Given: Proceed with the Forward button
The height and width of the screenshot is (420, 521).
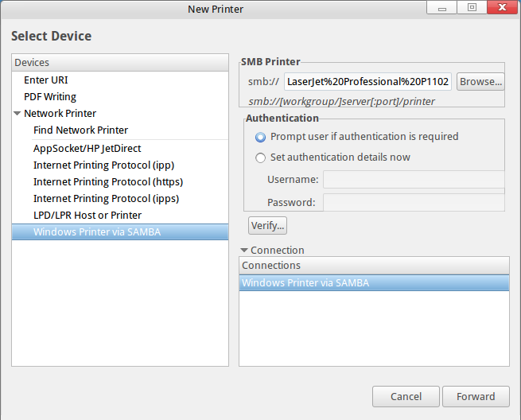Looking at the screenshot, I should (x=476, y=396).
